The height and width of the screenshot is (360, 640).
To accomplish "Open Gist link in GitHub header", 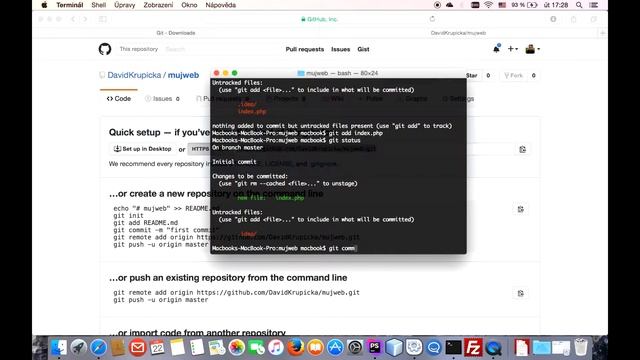I will (363, 49).
